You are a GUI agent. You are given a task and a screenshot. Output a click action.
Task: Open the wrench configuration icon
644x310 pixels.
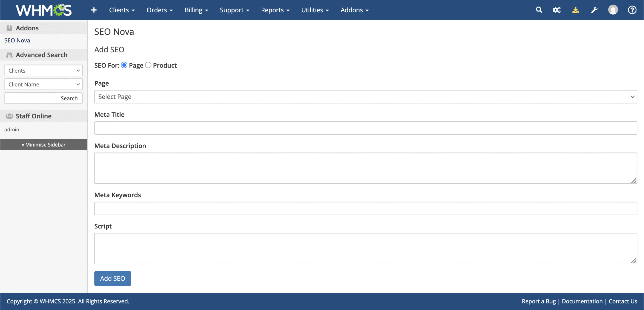pyautogui.click(x=594, y=10)
